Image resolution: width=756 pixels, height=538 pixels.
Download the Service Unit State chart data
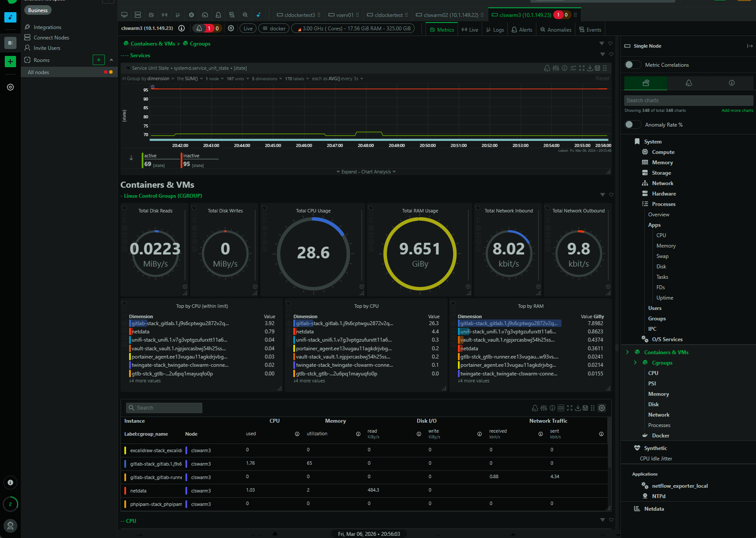tap(590, 68)
